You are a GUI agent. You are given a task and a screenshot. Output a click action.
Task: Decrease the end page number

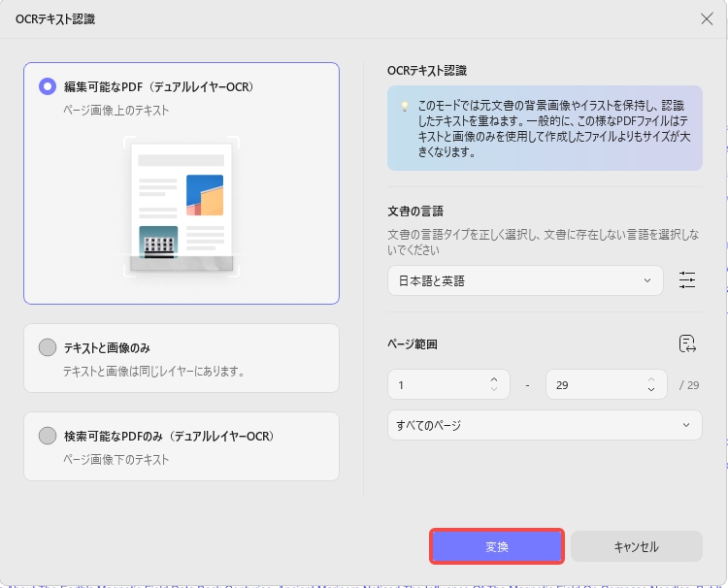click(651, 389)
